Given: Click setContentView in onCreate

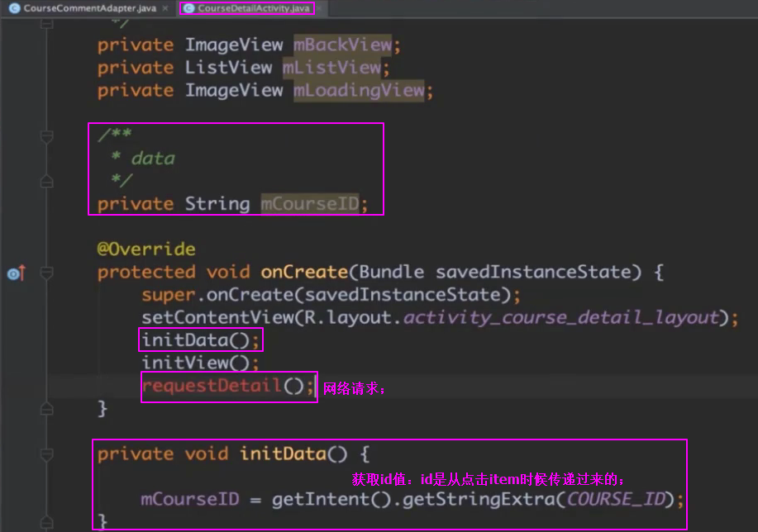Looking at the screenshot, I should coord(217,317).
